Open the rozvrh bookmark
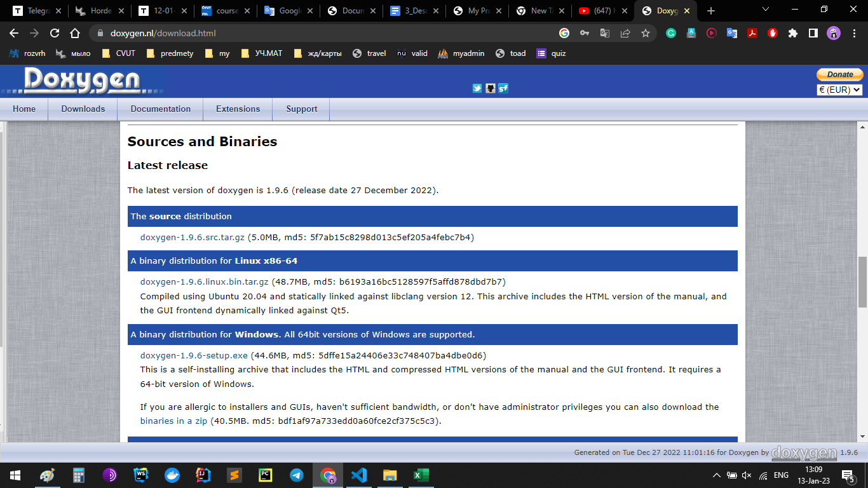The height and width of the screenshot is (488, 868). 27,53
